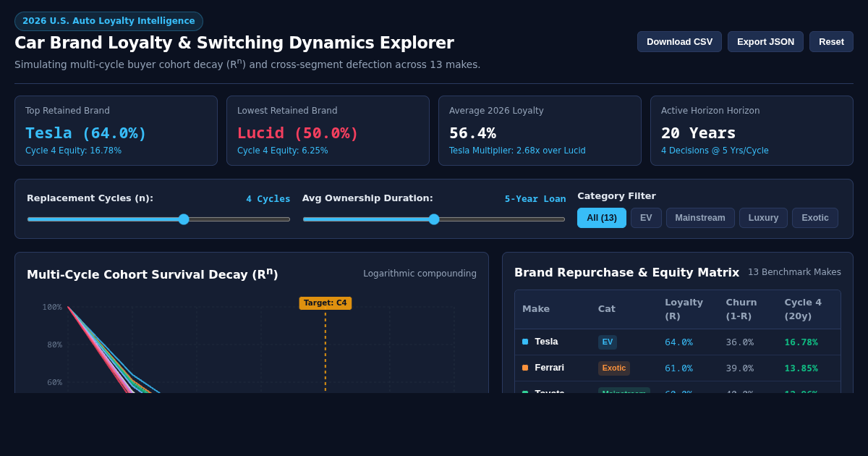Sort table by Loyalty (R) header
868x456 pixels.
pyautogui.click(x=684, y=309)
